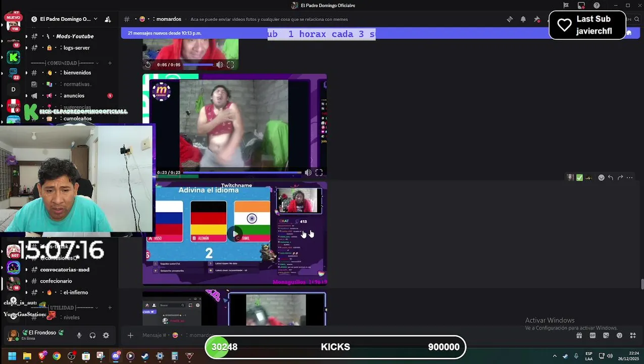The image size is (644, 364).
Task: Click the chat scrollbar thumb
Action: 642,284
